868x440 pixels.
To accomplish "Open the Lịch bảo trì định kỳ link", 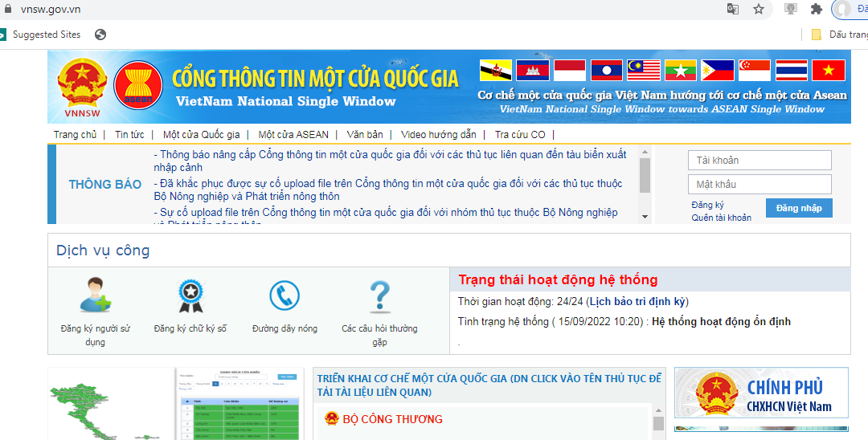I will 637,301.
